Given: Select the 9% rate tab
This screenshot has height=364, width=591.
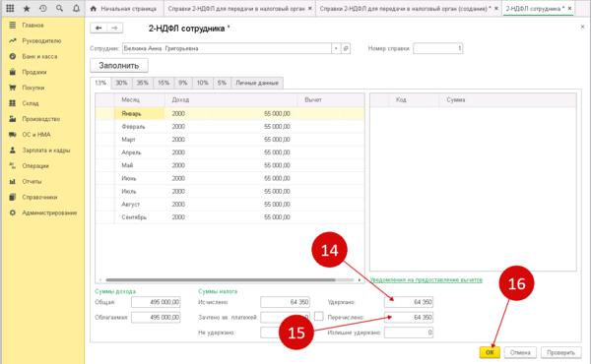Looking at the screenshot, I should point(183,83).
